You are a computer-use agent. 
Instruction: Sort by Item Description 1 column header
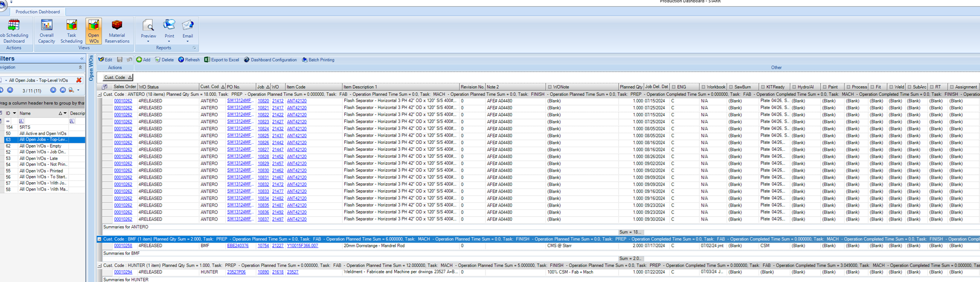[400, 87]
